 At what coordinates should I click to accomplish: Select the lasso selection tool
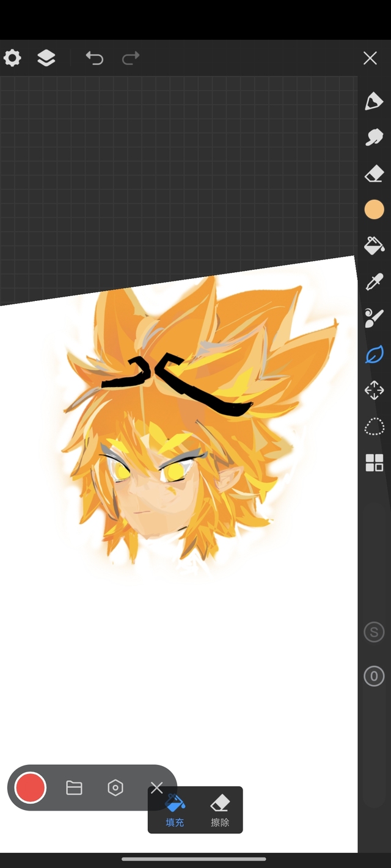374,427
